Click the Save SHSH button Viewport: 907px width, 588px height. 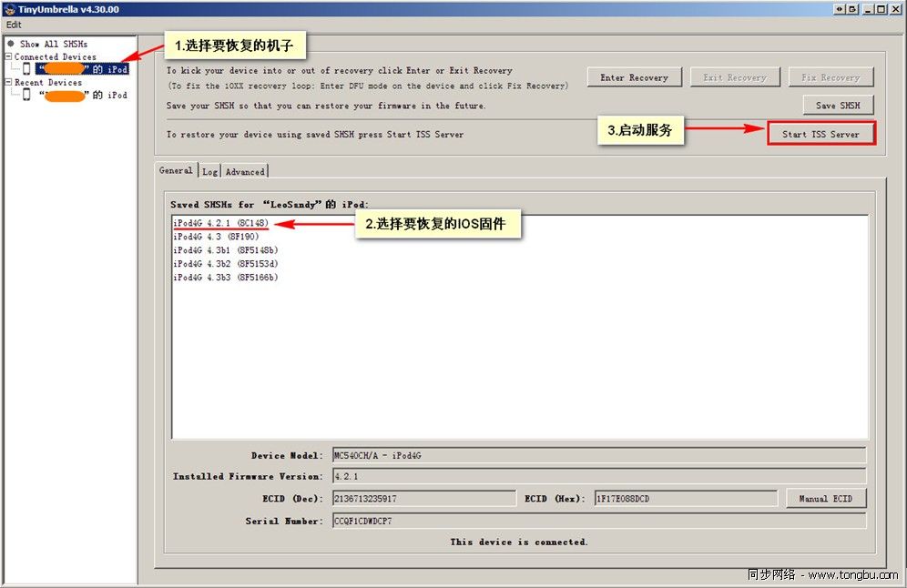[837, 106]
